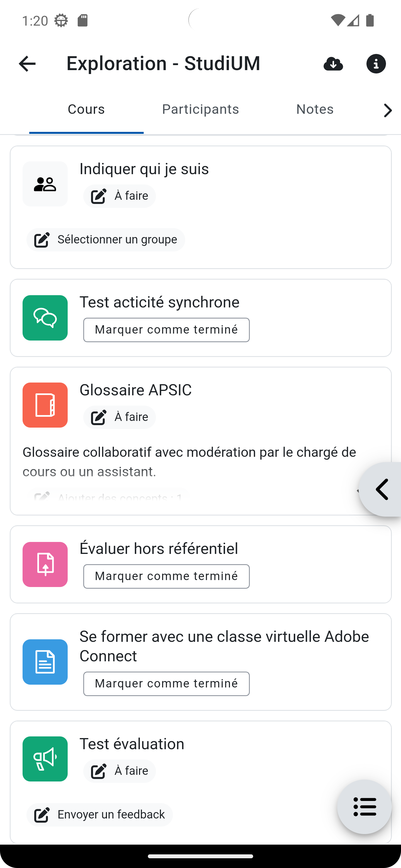Switch to the Participants tab
The image size is (401, 868).
click(200, 110)
